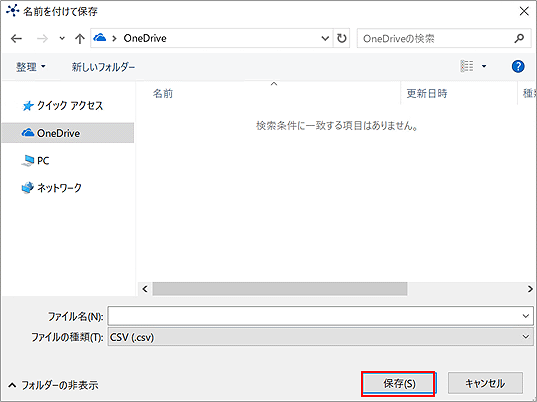Expand the view options dropdown arrow

[484, 66]
